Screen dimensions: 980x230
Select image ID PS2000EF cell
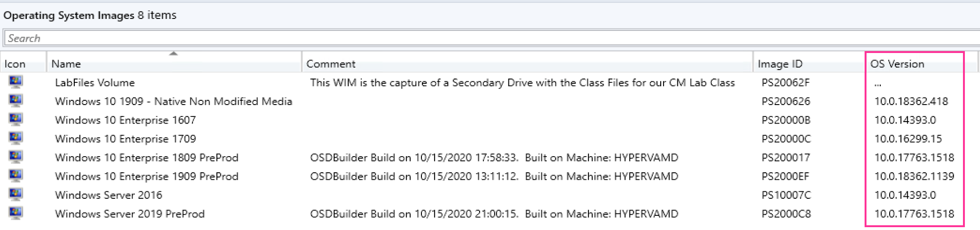(x=785, y=177)
